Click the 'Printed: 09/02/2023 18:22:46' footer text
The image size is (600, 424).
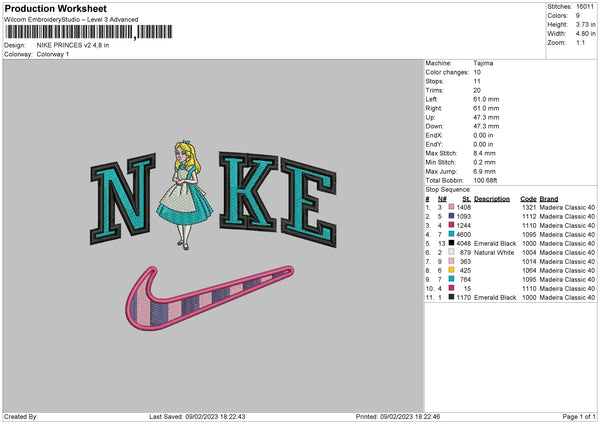pos(398,416)
